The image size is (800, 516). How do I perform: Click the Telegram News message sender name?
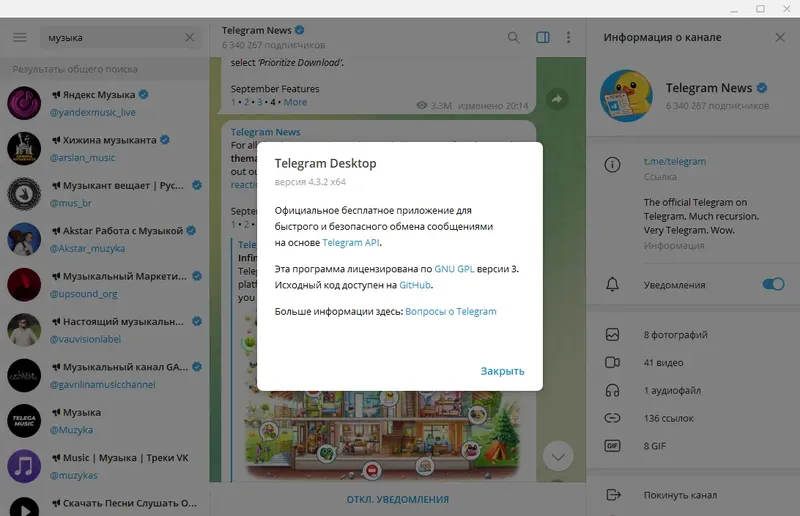(265, 132)
